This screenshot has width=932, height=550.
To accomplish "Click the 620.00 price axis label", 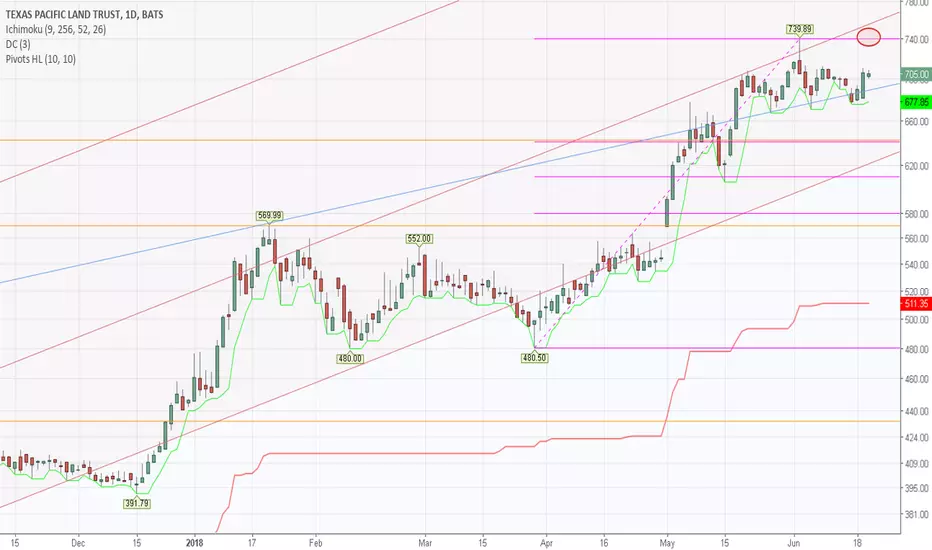I will click(916, 166).
